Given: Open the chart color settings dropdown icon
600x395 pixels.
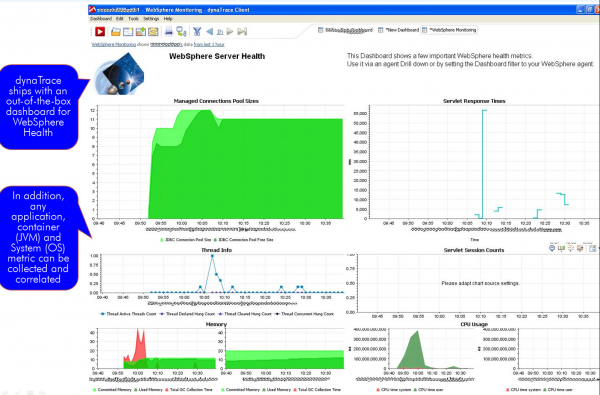Looking at the screenshot, I should [580, 248].
